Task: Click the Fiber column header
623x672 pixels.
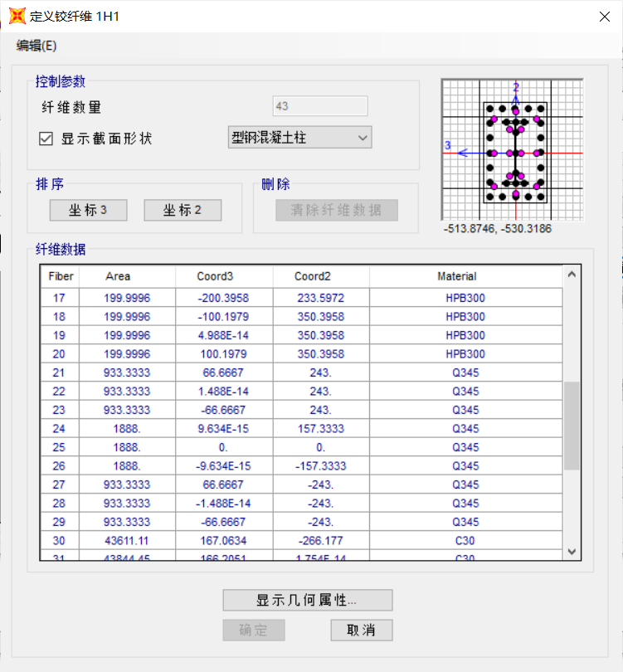Action: [61, 276]
